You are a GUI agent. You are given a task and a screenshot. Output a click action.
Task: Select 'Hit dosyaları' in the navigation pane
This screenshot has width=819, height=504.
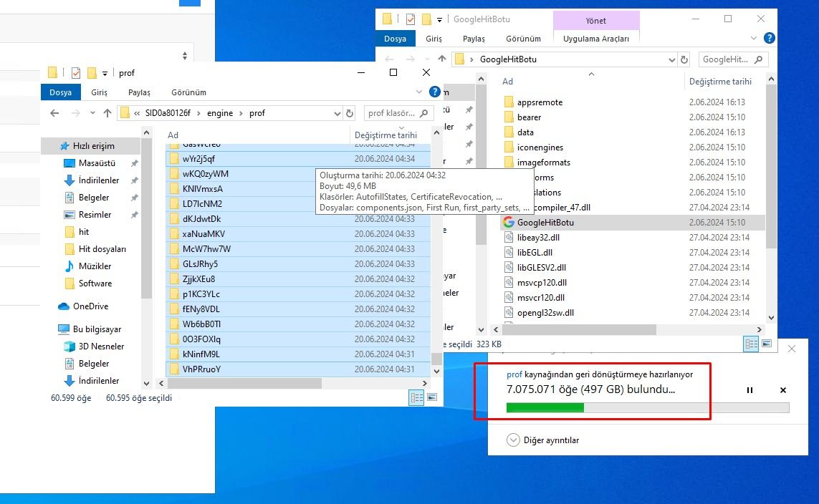(102, 249)
